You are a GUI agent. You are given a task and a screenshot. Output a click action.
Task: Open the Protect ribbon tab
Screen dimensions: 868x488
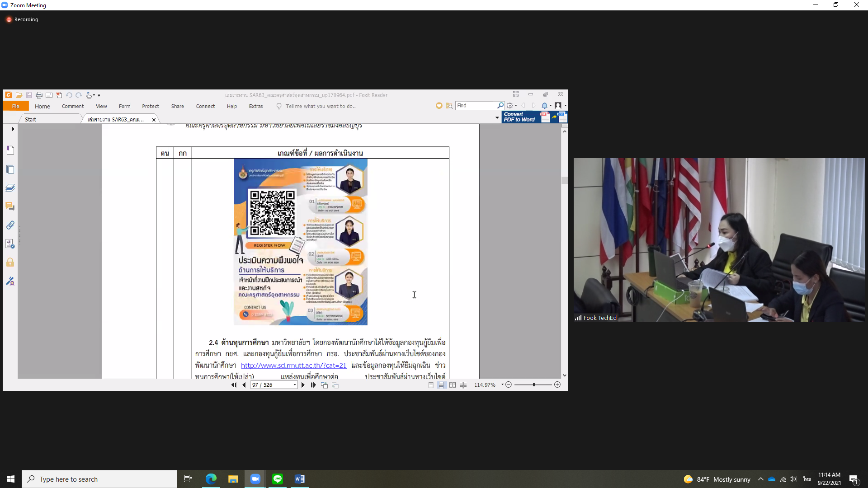(x=151, y=106)
